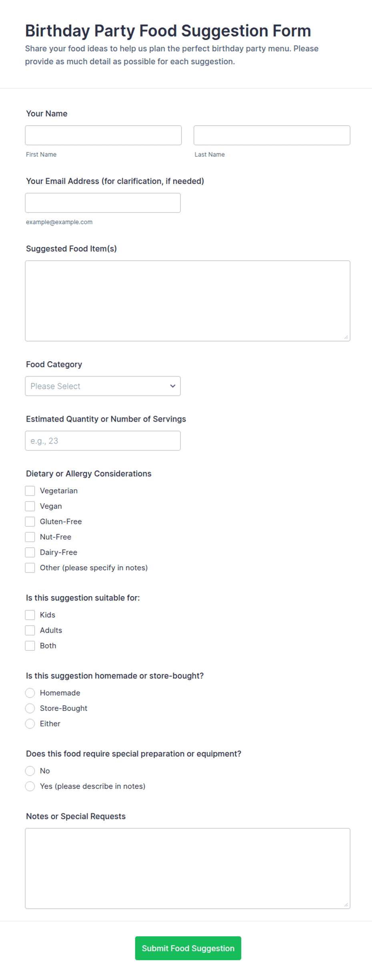This screenshot has width=372, height=980.
Task: Select the Nut-Free checkbox
Action: (30, 537)
